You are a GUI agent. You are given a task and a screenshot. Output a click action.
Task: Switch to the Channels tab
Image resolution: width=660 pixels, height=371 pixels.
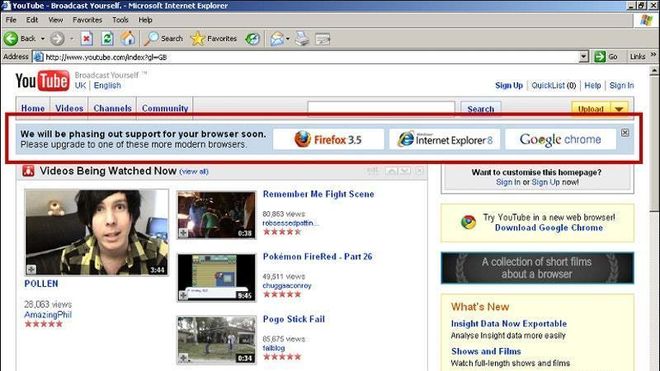[x=112, y=108]
